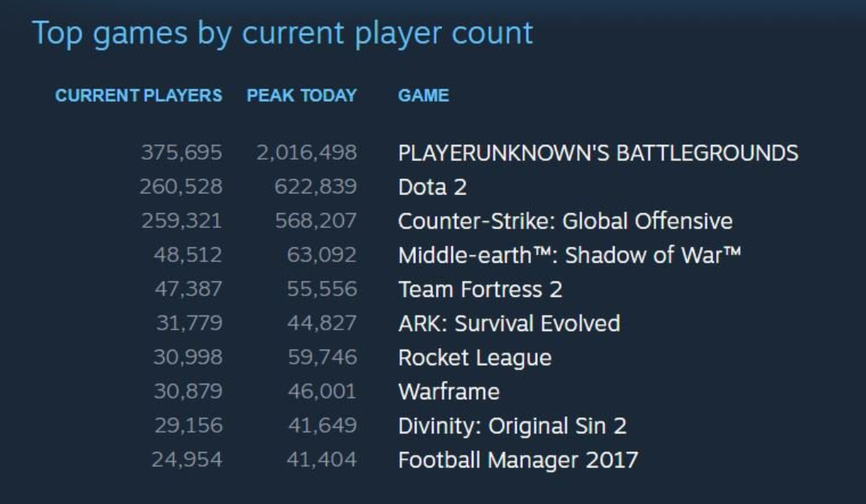Screen dimensions: 866x504
Task: Open the Dota 2 game link
Action: coord(432,187)
